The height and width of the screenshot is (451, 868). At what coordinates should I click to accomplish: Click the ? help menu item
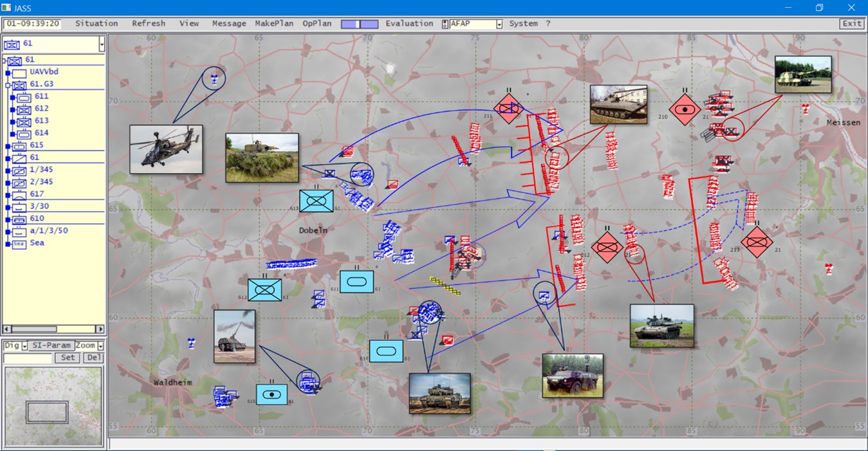[548, 23]
